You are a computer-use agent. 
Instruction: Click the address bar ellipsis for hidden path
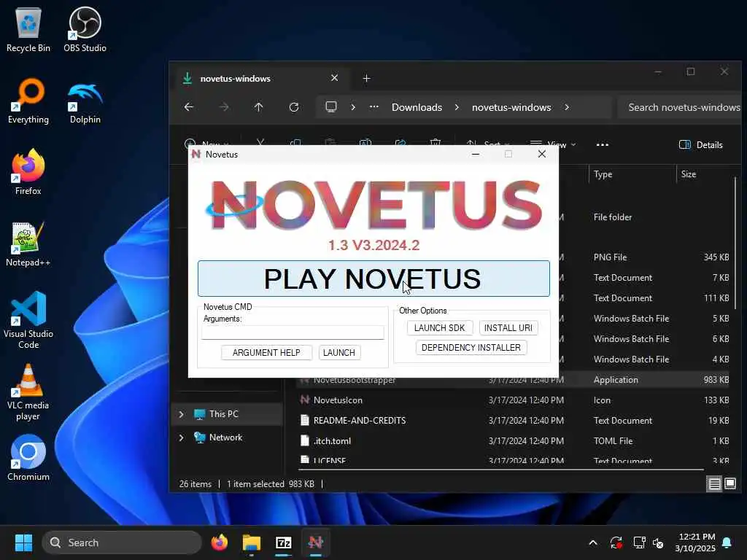(x=374, y=107)
